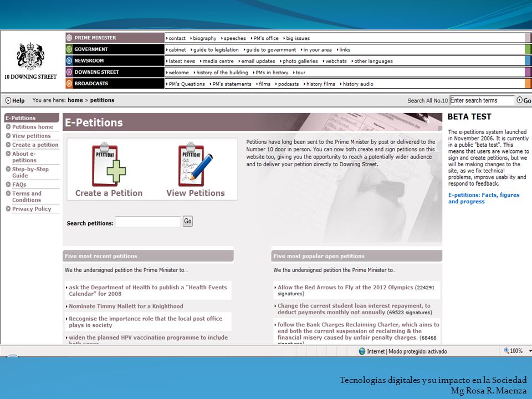The image size is (532, 399).
Task: Open Step-by-Step Guide in sidebar
Action: pos(30,172)
